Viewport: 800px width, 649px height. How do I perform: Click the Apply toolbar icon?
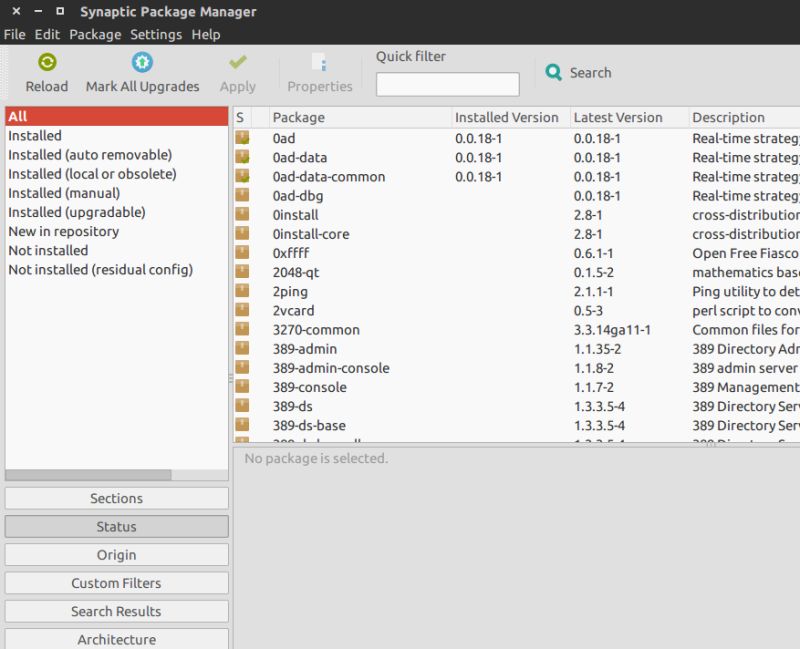pyautogui.click(x=237, y=70)
